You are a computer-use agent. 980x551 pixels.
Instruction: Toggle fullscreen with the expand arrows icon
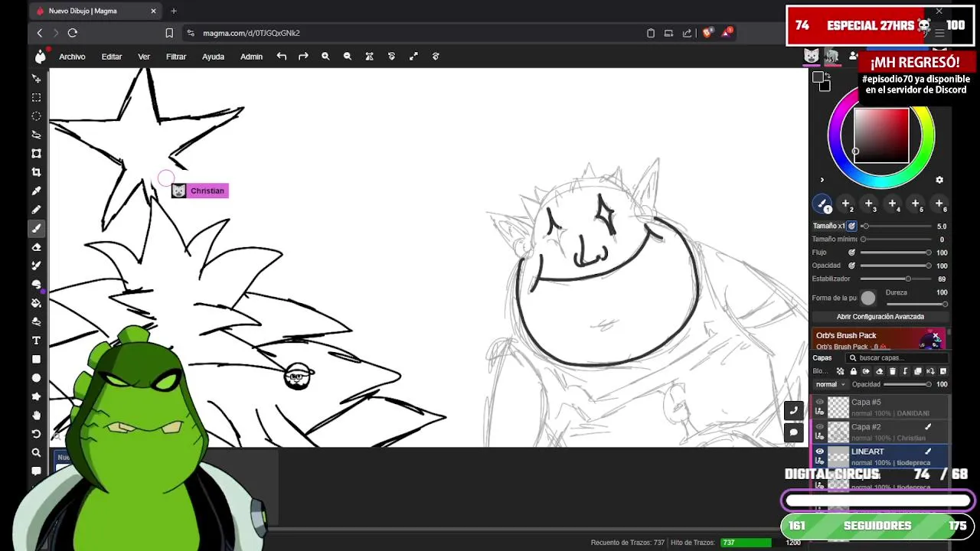coord(413,56)
